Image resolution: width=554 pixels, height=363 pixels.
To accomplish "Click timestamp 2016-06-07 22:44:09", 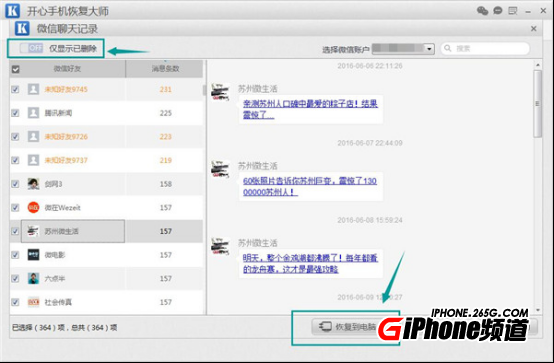I will (370, 143).
